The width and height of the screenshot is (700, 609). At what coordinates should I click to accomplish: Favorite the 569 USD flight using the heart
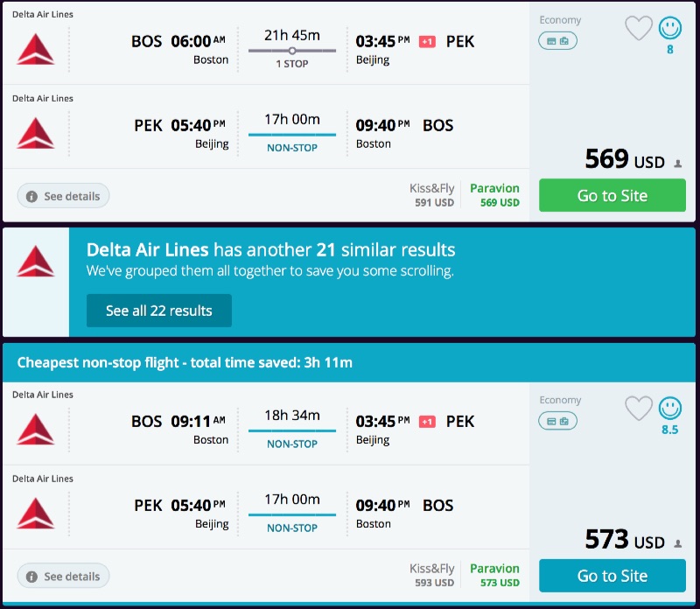pyautogui.click(x=639, y=28)
